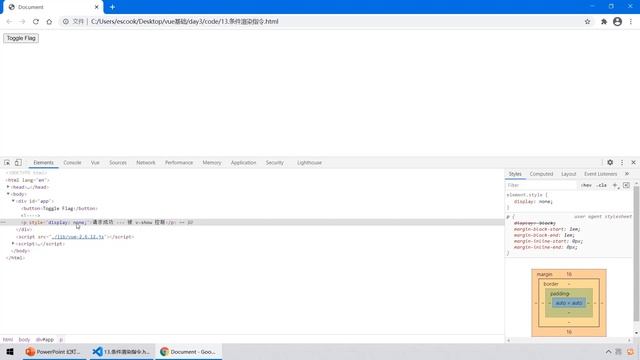Image resolution: width=640 pixels, height=360 pixels.
Task: Close the Document browser tab
Action: click(x=97, y=7)
